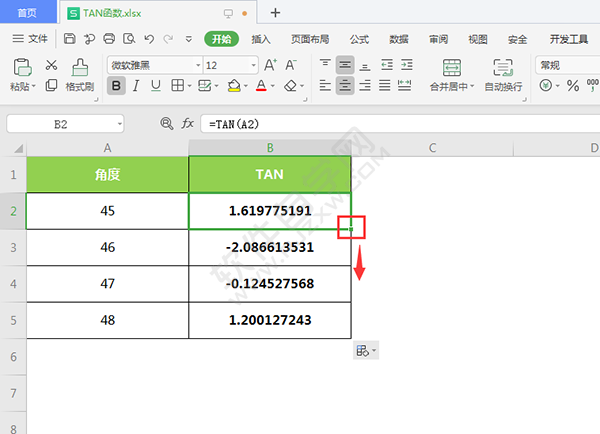Screen dimensions: 600x434
Task: Switch to the 数据 ribbon tab
Action: [x=399, y=39]
